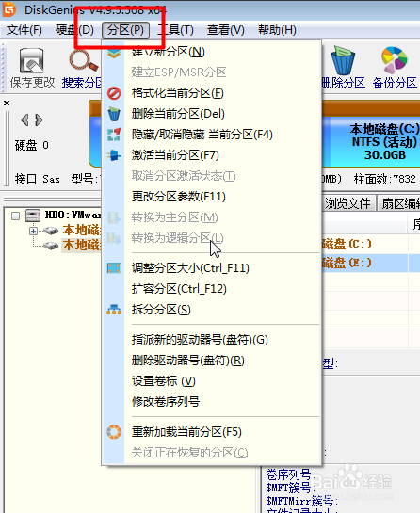Switch to the 扇区编辑 tab

coord(399,204)
